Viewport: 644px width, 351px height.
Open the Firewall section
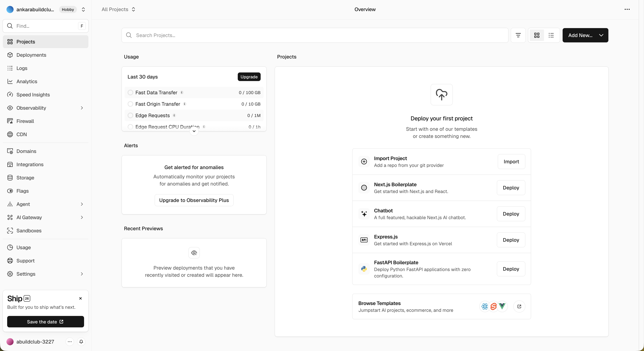pos(25,121)
